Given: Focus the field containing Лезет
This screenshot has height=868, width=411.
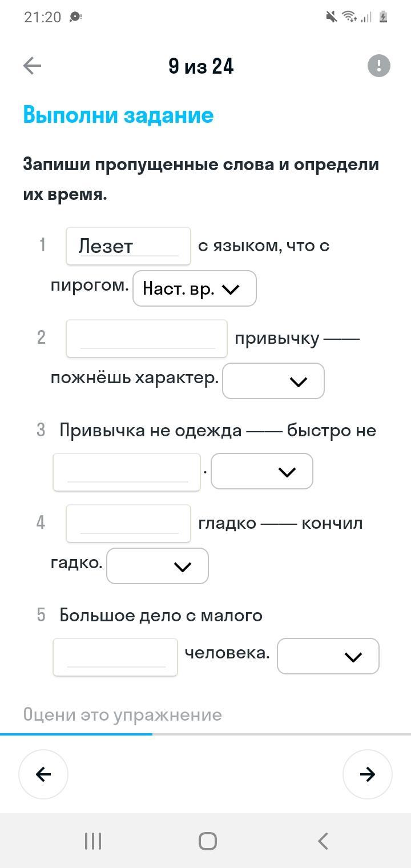Looking at the screenshot, I should 128,246.
